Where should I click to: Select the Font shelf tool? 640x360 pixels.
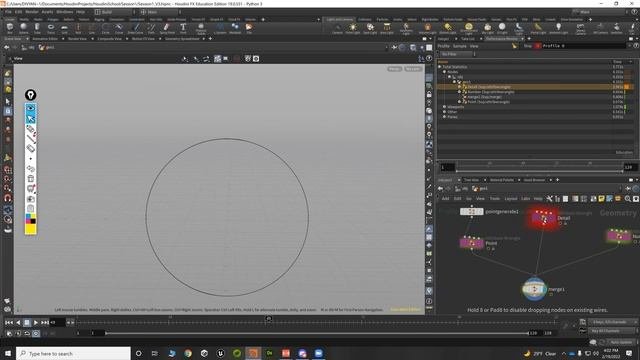tap(183, 28)
